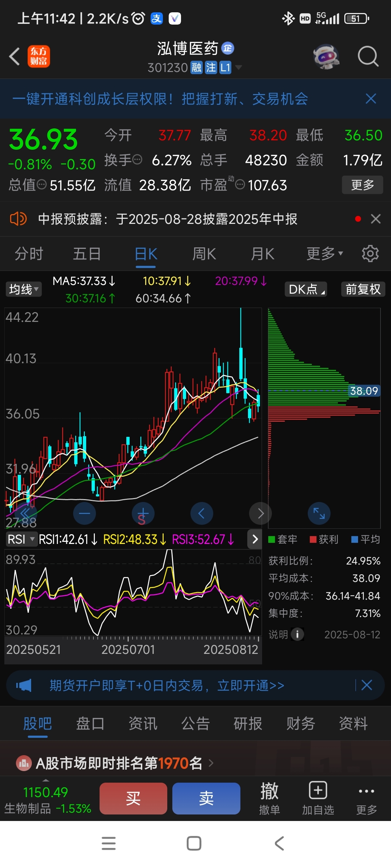Expand chip distribution with fullscreen icon
Screen dimensions: 391x868
319,513
